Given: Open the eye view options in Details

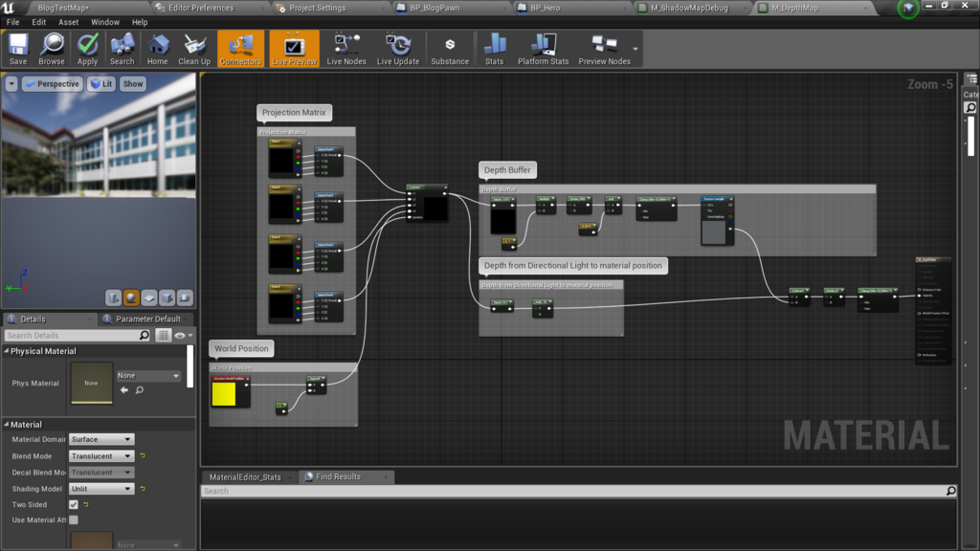Looking at the screenshot, I should 183,336.
